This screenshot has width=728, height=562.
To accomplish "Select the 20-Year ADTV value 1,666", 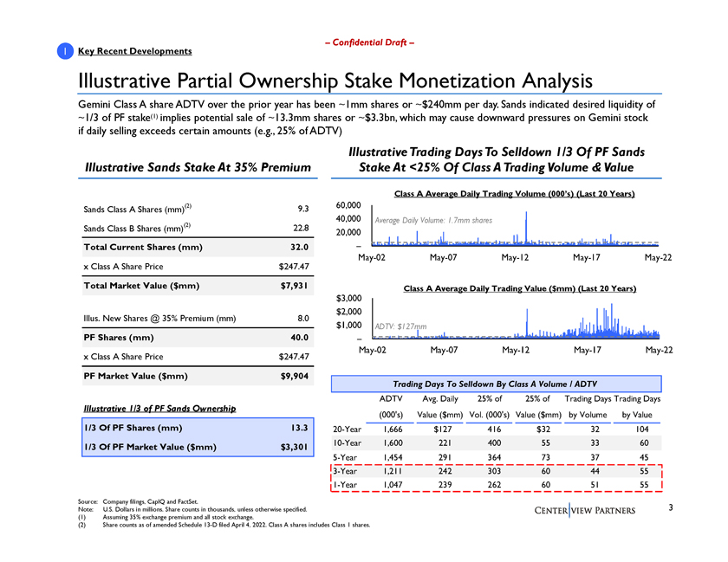I will [393, 430].
